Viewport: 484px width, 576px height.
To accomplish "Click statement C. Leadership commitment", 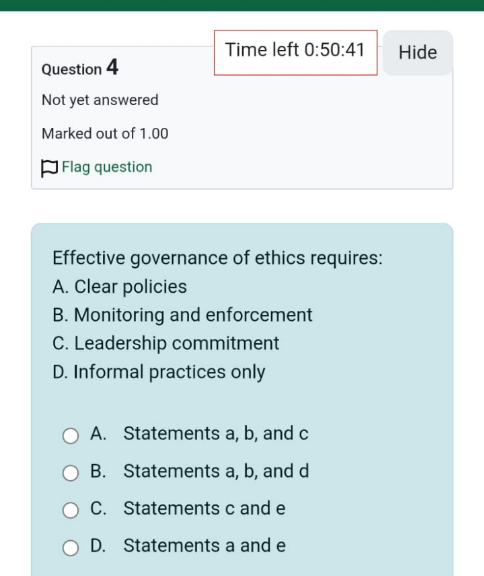I will click(166, 343).
